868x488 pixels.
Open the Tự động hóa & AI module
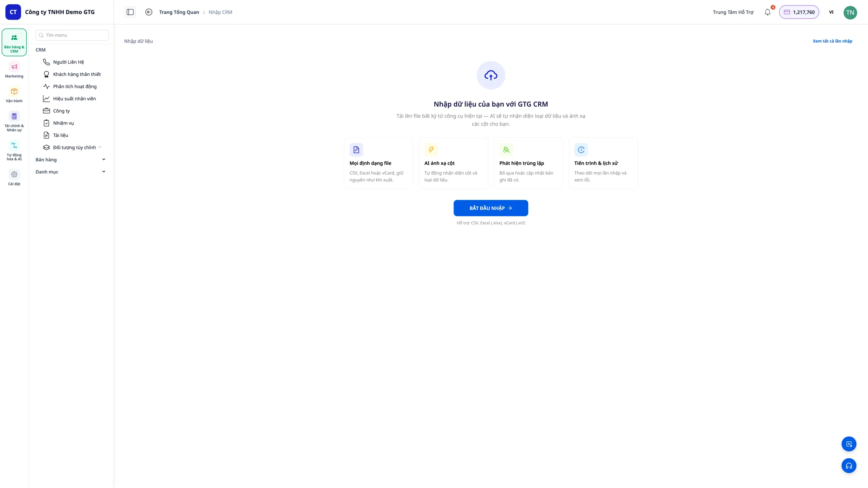[x=14, y=151]
